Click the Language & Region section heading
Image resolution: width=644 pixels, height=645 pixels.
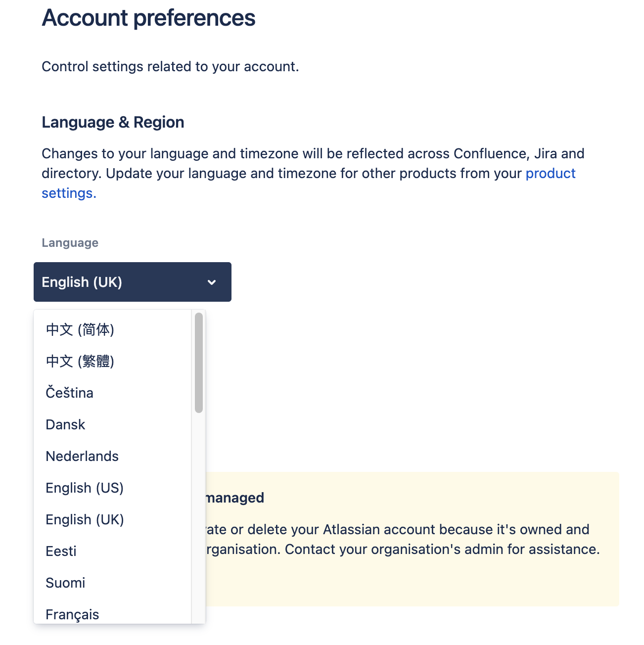113,122
